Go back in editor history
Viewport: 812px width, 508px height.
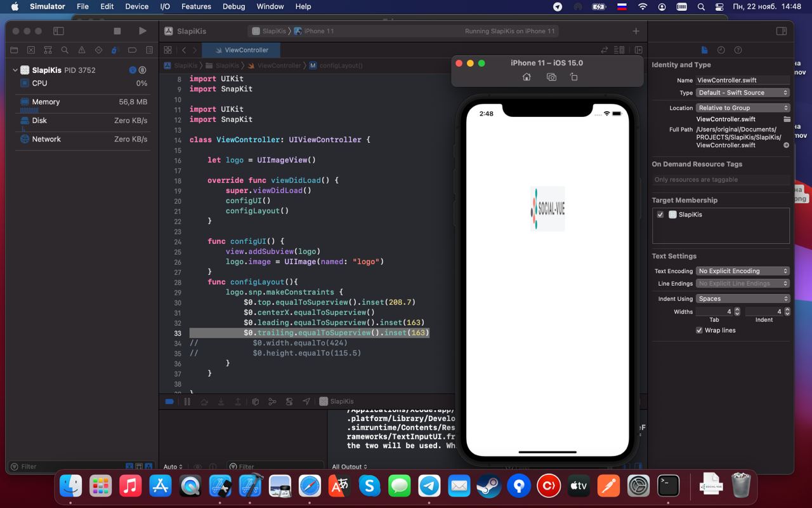(x=184, y=50)
